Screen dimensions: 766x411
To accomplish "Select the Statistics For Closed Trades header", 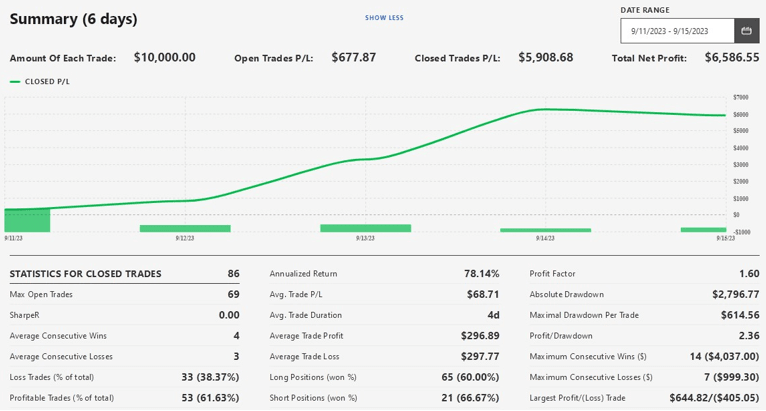I will point(86,274).
